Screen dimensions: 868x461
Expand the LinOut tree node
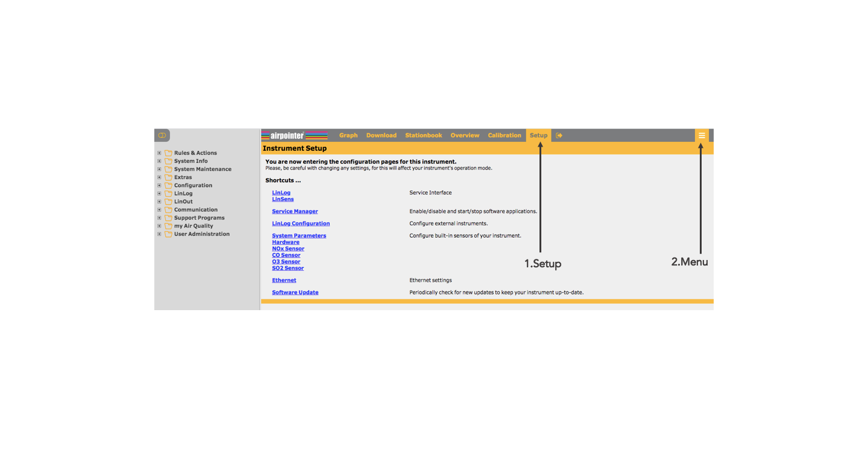click(159, 202)
